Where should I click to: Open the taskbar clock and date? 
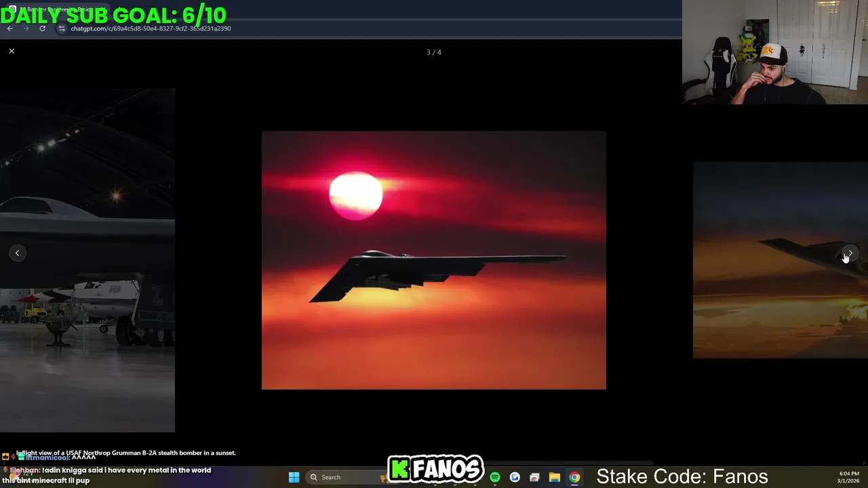coord(849,477)
